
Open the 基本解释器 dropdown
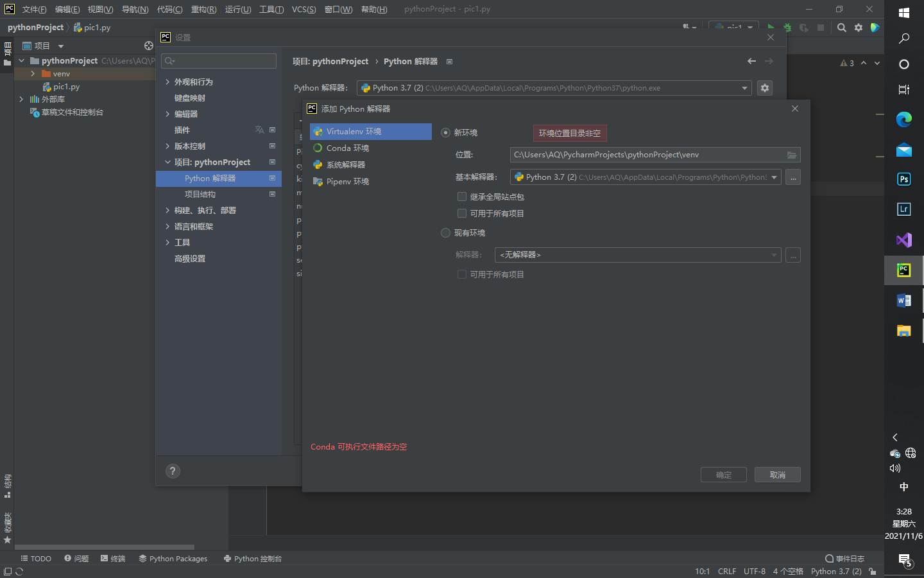[x=774, y=177]
